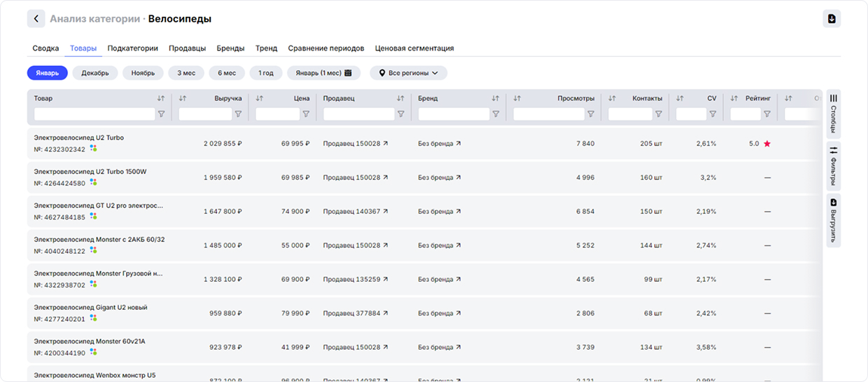Select the Январь period pill
Screen dimensions: 868x382
[47, 73]
